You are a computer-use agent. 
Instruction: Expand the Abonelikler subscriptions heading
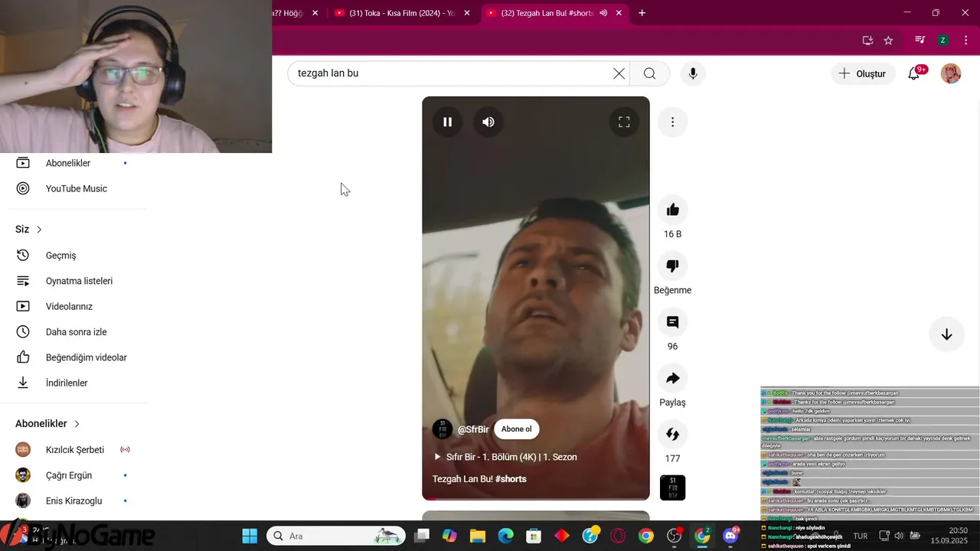coord(47,423)
